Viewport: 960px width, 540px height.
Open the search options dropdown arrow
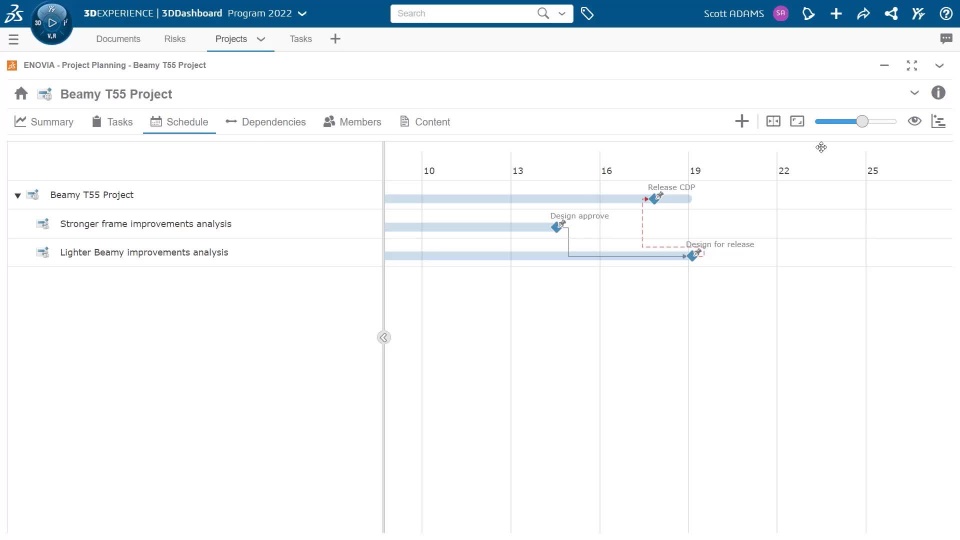click(x=561, y=13)
